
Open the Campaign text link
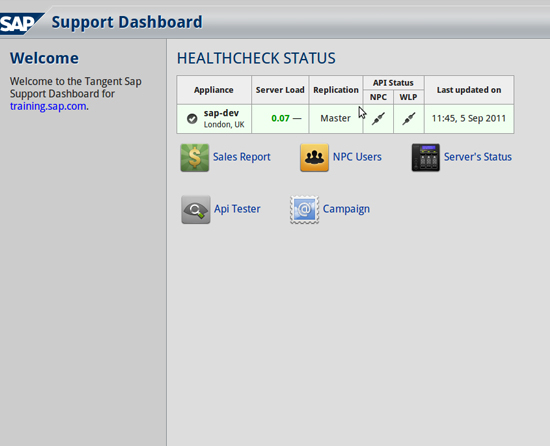point(346,209)
